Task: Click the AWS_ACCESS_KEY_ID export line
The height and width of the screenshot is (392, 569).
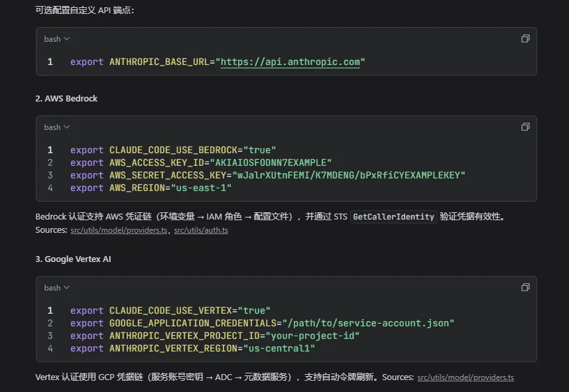Action: 201,163
